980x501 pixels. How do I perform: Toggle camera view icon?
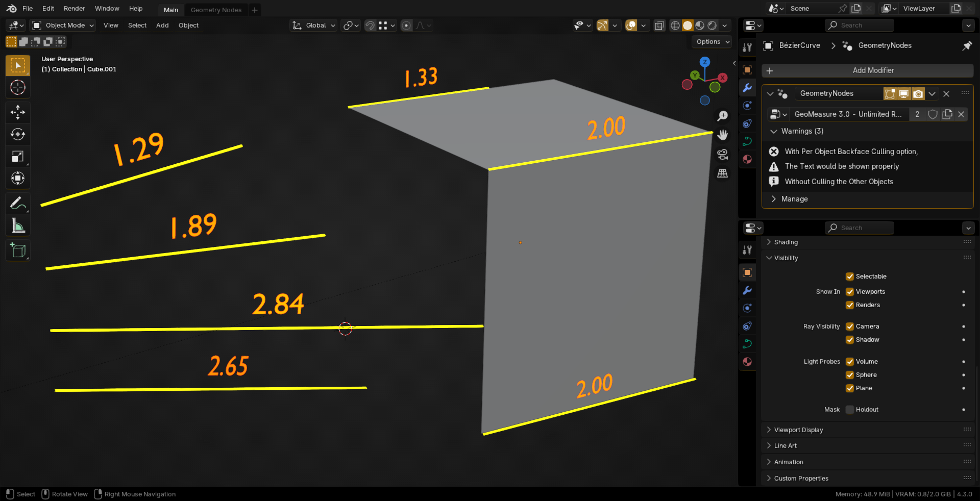[723, 154]
